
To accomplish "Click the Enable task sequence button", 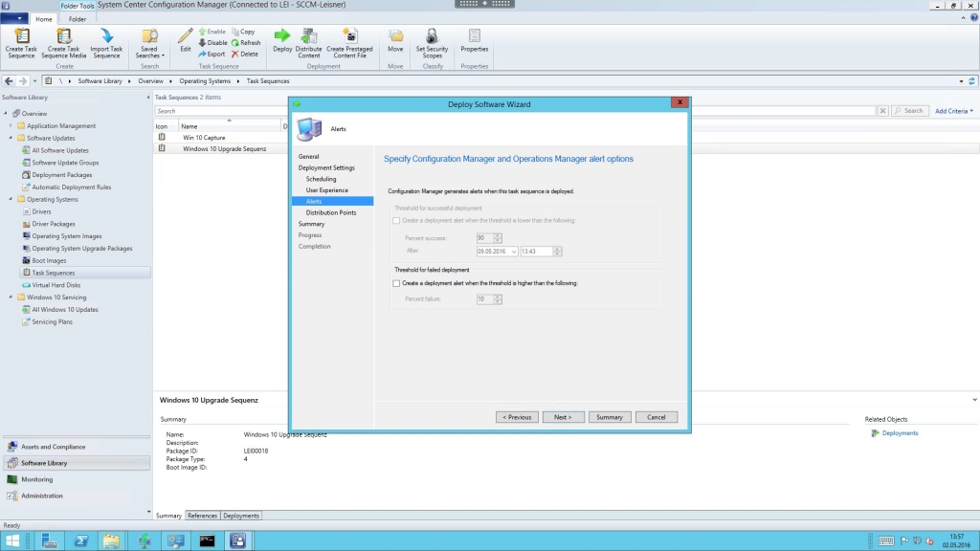I will pos(212,32).
